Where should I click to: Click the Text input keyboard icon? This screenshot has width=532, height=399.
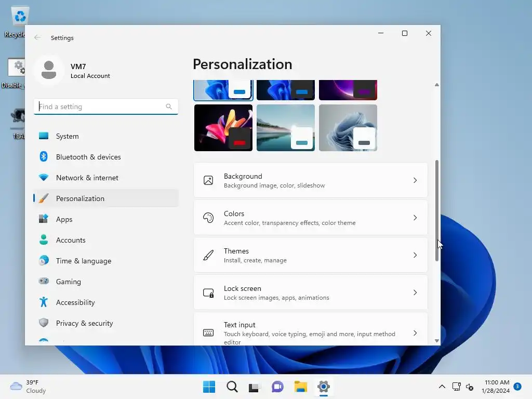208,332
